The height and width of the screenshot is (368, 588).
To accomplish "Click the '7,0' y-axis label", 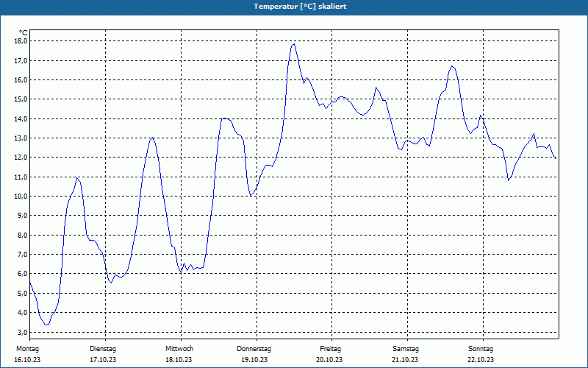I will (22, 254).
